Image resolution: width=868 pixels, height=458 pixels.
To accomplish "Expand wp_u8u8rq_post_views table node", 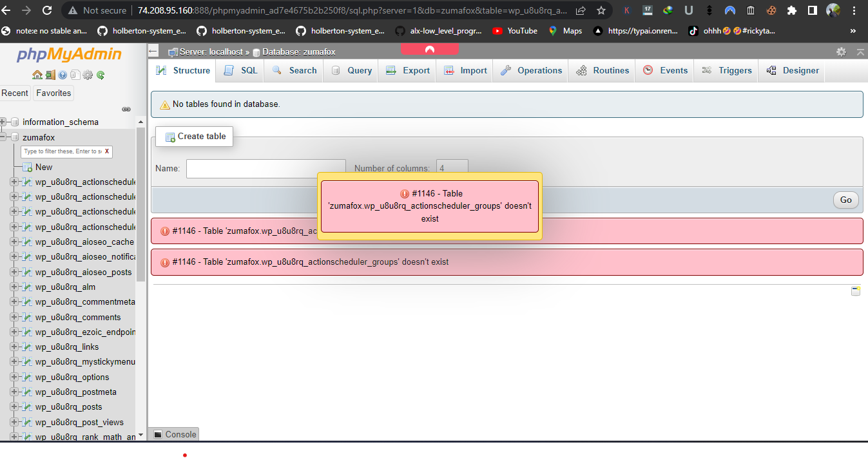I will coord(15,422).
